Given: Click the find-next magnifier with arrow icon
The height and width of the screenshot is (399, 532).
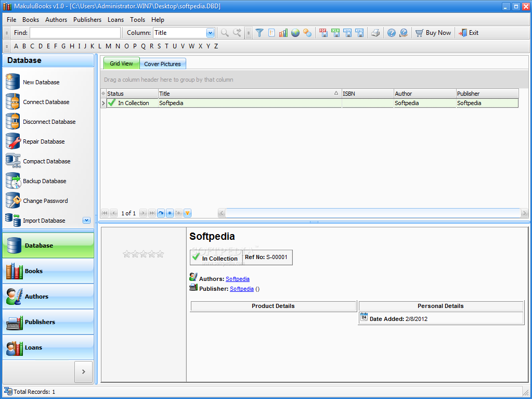Looking at the screenshot, I should pyautogui.click(x=237, y=33).
